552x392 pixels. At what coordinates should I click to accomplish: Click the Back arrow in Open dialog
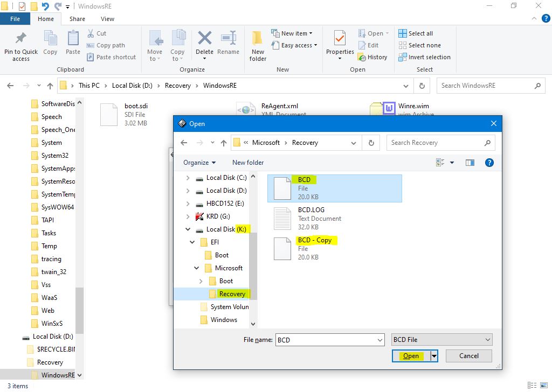[x=184, y=143]
